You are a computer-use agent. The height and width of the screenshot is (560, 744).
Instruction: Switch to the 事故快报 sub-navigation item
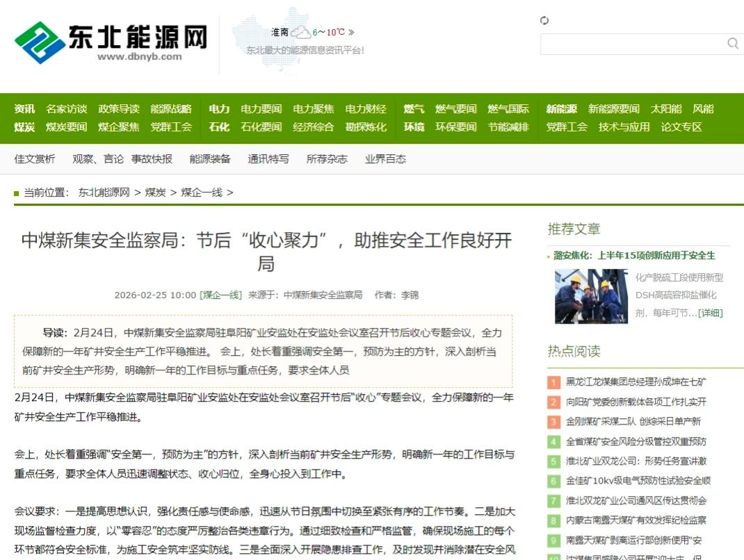coord(152,159)
